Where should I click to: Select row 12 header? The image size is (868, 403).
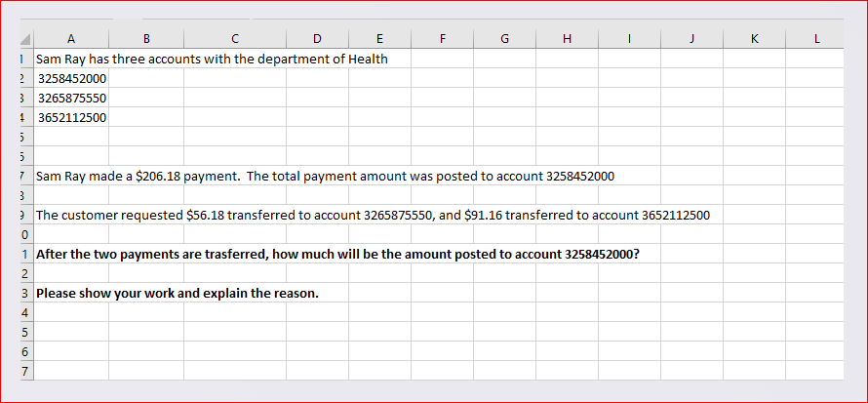pyautogui.click(x=27, y=273)
